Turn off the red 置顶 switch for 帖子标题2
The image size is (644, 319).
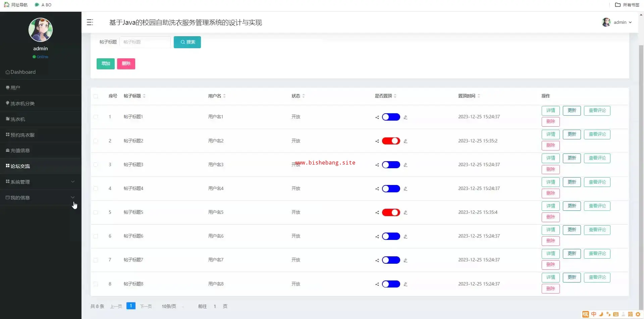pyautogui.click(x=391, y=141)
